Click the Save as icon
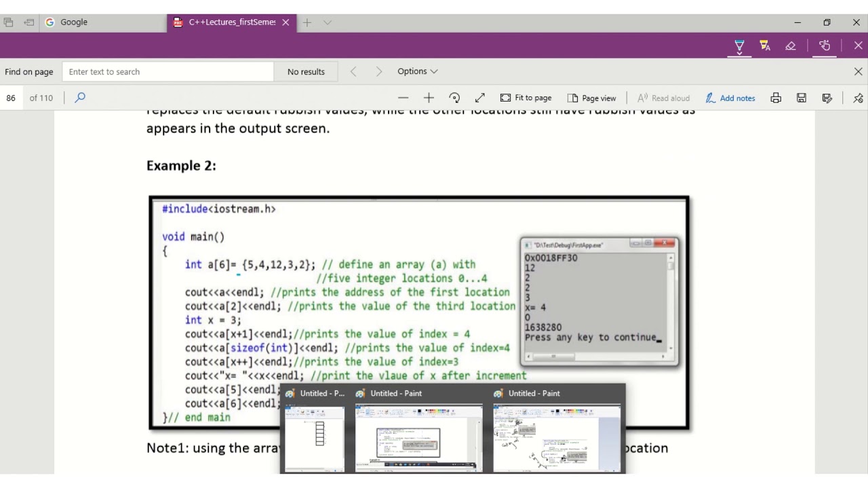Viewport: 868px width, 488px height. click(827, 98)
